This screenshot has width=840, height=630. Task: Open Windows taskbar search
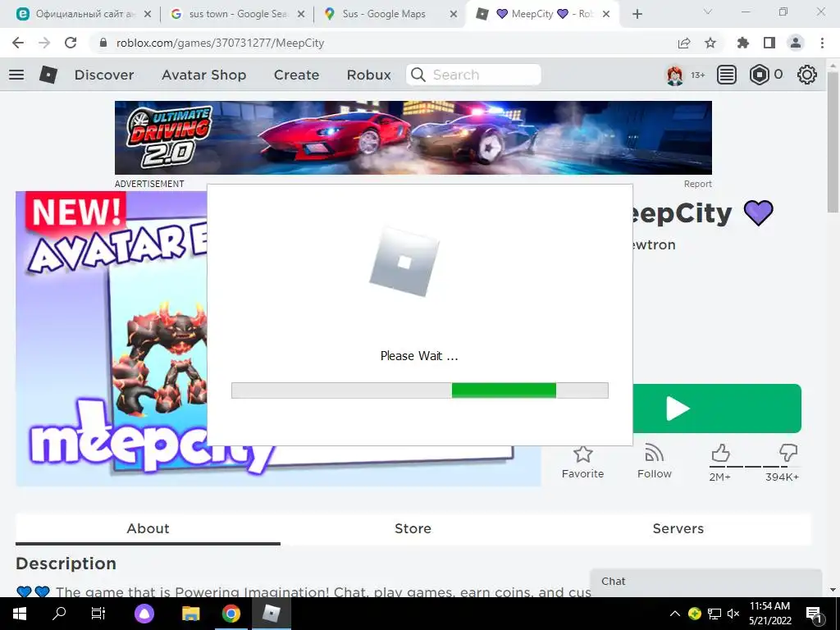pyautogui.click(x=59, y=614)
